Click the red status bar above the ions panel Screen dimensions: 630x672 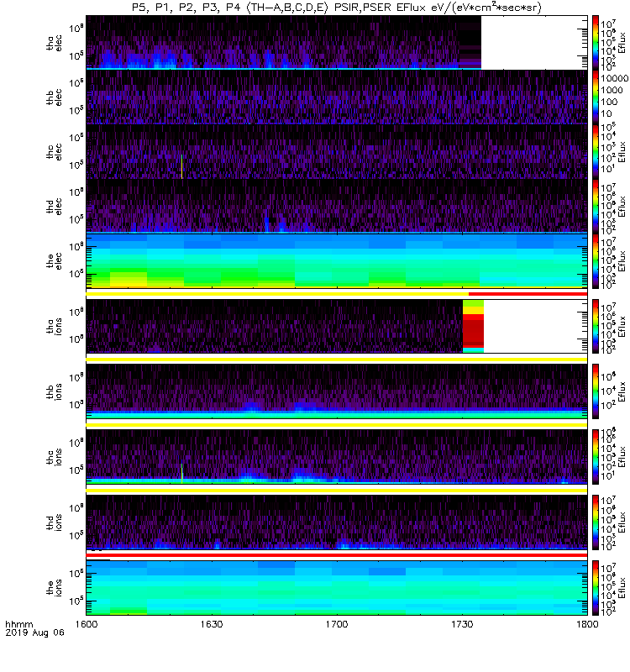click(x=337, y=555)
